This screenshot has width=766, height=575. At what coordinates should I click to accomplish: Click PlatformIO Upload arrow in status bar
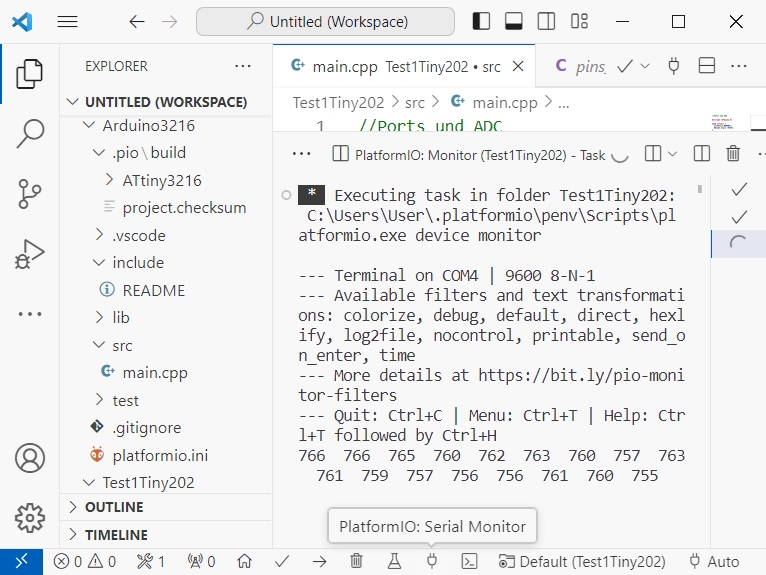[319, 561]
